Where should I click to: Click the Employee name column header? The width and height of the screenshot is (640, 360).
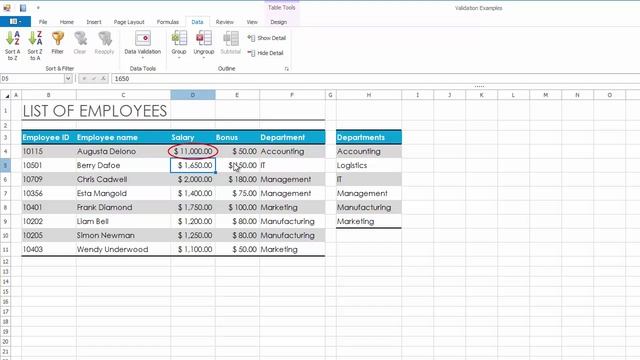[123, 138]
